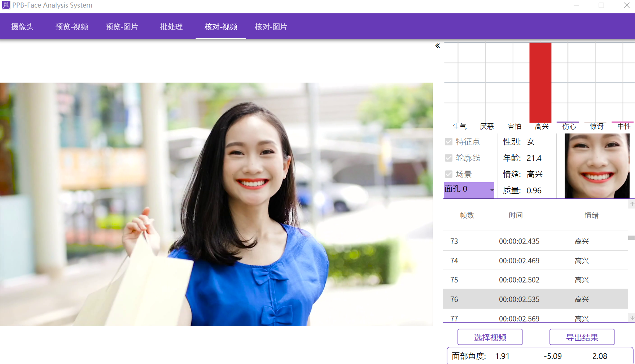Toggle the 场景 checkbox
The width and height of the screenshot is (635, 364).
coord(449,174)
